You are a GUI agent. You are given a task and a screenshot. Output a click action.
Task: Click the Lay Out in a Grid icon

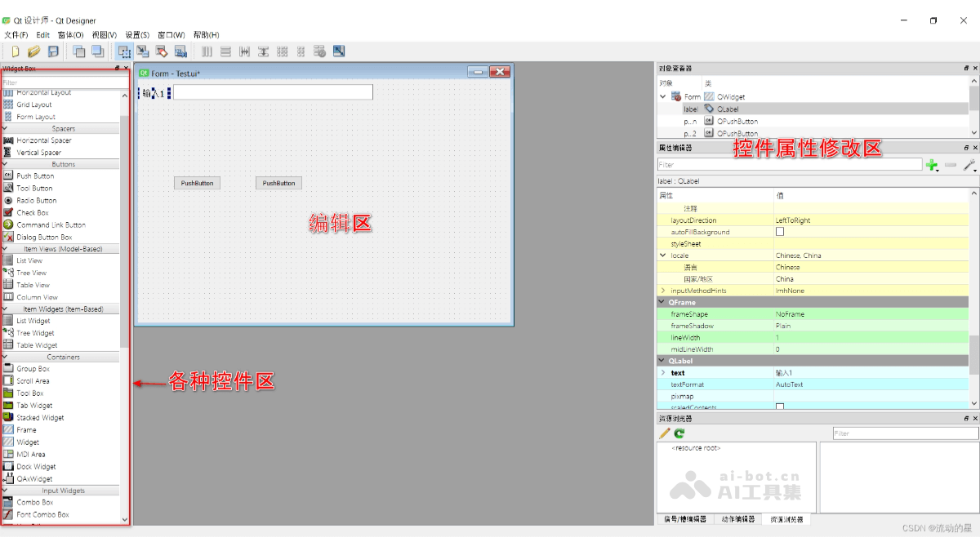[282, 51]
